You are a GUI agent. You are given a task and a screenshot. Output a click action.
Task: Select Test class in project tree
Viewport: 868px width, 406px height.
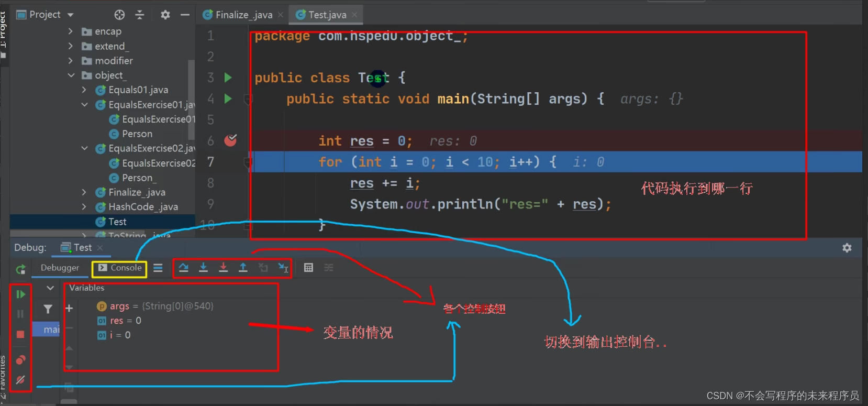point(103,222)
